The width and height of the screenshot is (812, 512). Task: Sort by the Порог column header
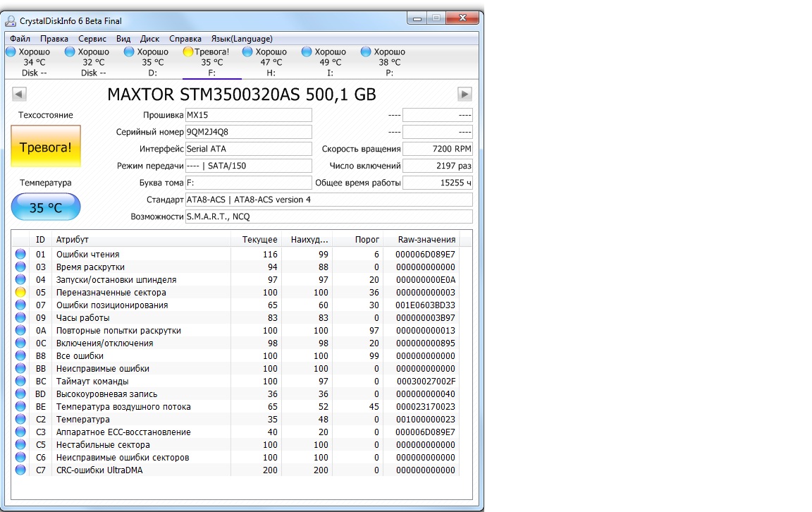click(357, 239)
